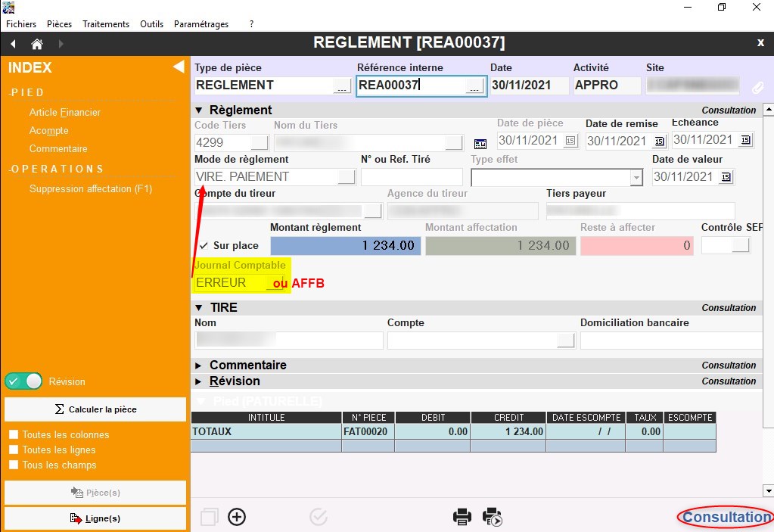Viewport: 774px width, 532px height.
Task: Click the home icon in the title bar
Action: click(36, 44)
